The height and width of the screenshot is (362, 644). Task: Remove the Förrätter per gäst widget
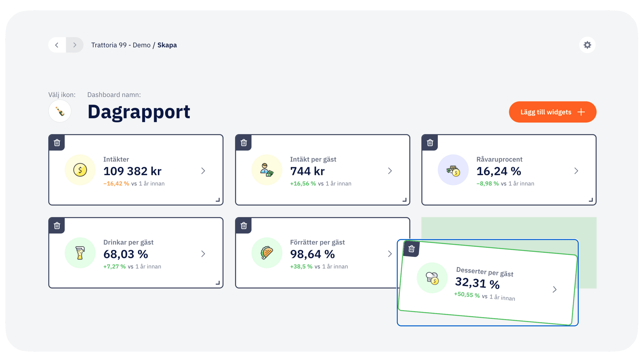244,226
